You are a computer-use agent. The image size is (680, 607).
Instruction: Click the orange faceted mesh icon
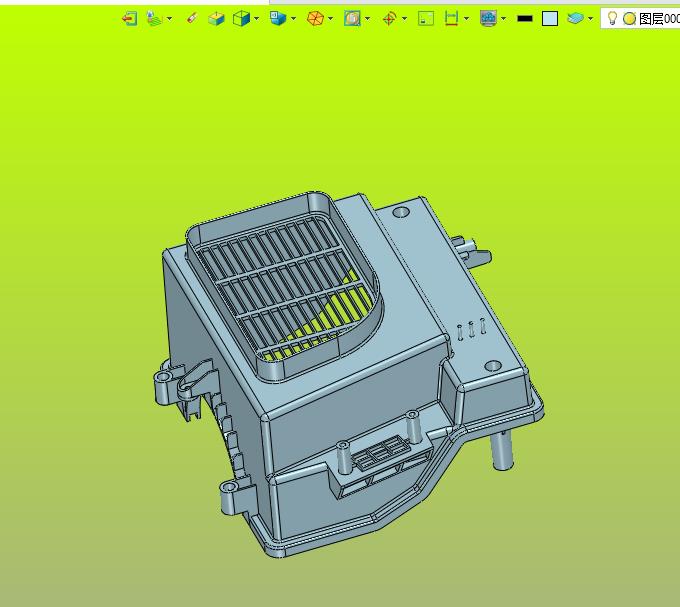[315, 19]
